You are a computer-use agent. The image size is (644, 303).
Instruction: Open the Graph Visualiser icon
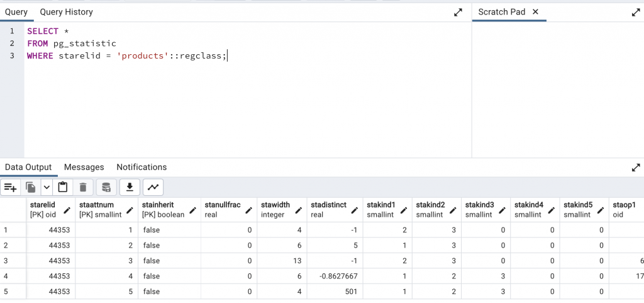tap(153, 187)
